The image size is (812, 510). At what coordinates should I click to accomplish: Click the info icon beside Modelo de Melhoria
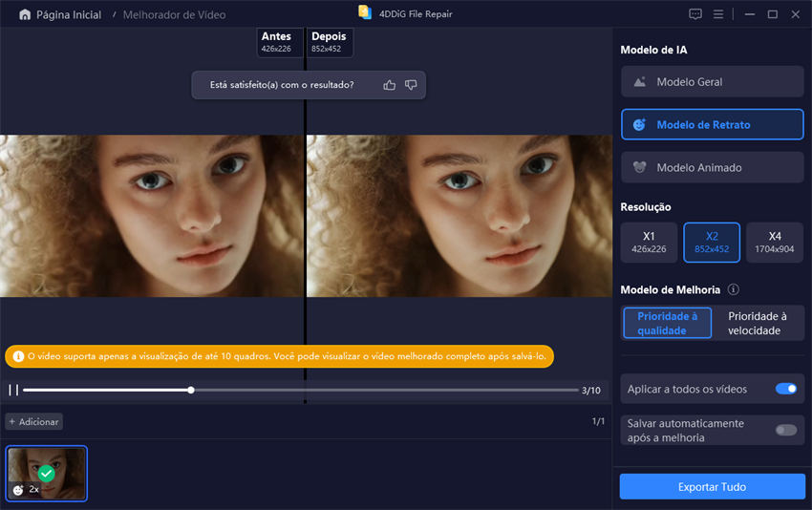click(x=733, y=289)
